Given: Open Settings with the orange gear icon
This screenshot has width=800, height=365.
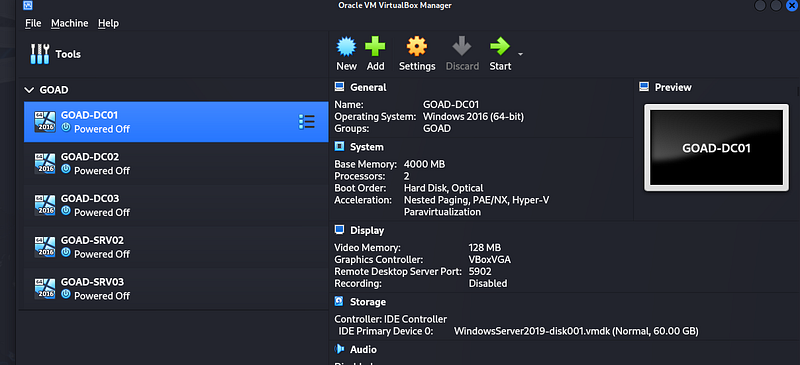Looking at the screenshot, I should click(x=417, y=46).
